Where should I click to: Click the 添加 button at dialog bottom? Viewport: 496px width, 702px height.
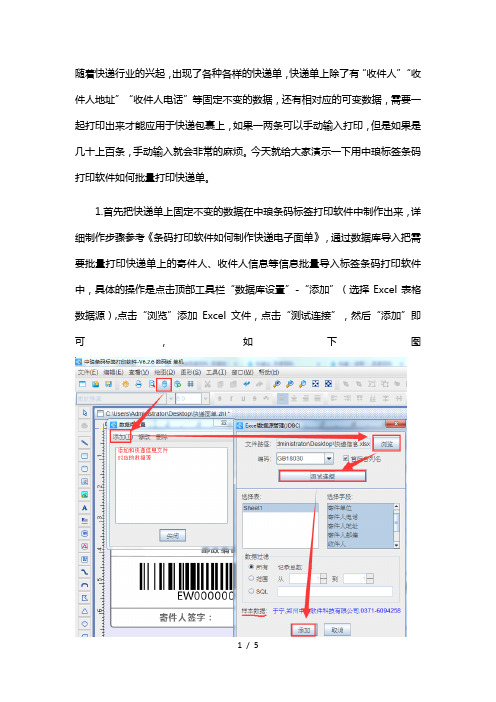click(304, 630)
